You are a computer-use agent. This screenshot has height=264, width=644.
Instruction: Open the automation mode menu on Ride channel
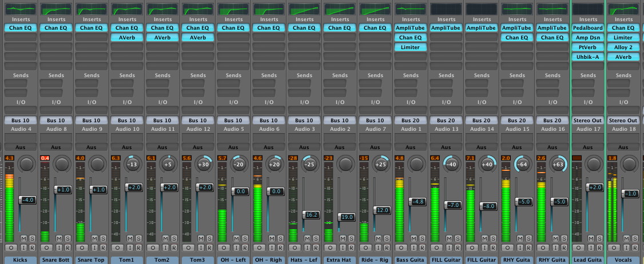[x=375, y=147]
